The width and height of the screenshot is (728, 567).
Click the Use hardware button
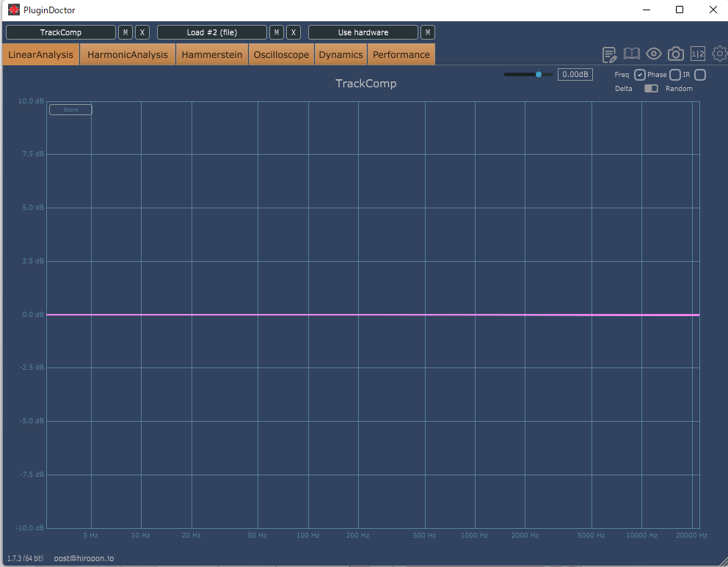[363, 32]
